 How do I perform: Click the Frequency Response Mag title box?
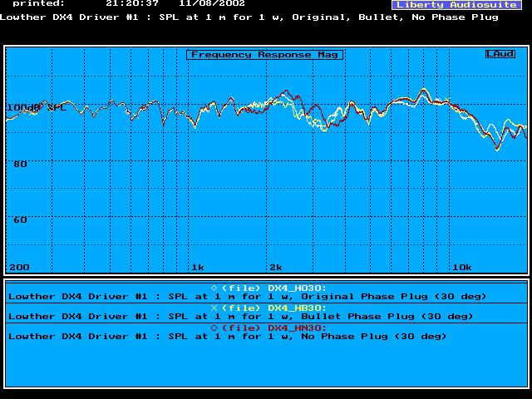click(x=264, y=55)
